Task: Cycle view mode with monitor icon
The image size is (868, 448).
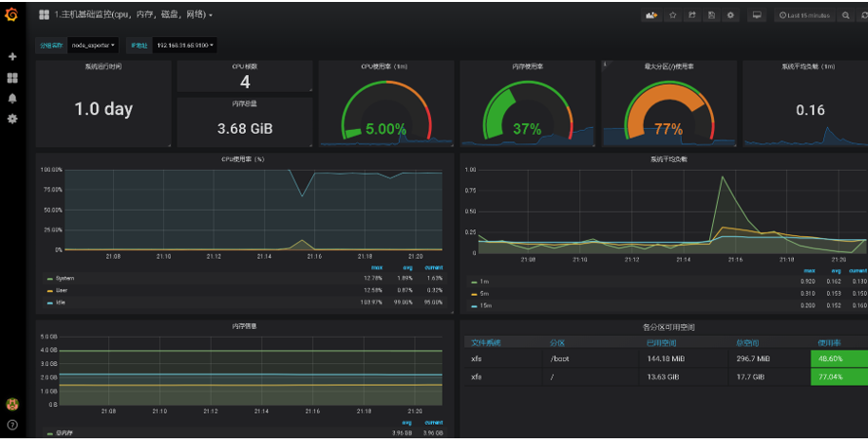Action: pyautogui.click(x=757, y=16)
